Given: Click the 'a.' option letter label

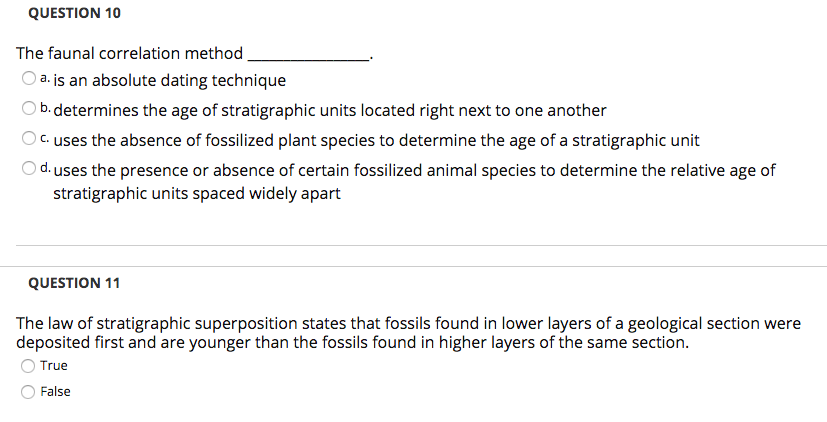Looking at the screenshot, I should coord(45,79).
